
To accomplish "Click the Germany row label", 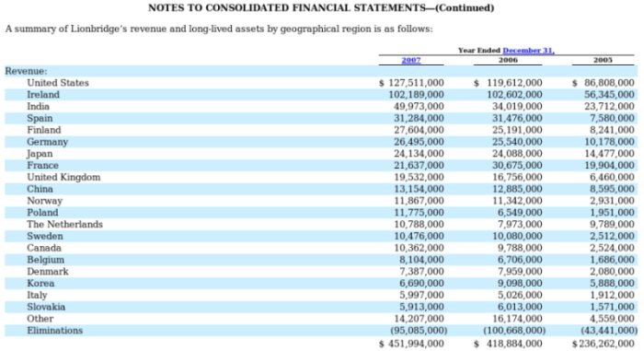I will (x=47, y=142).
